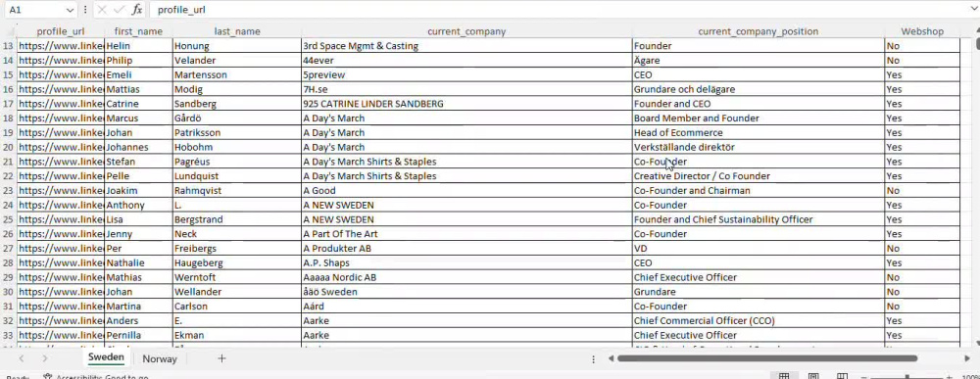980x379 pixels.
Task: Select the current_company_position column header
Action: pyautogui.click(x=759, y=31)
